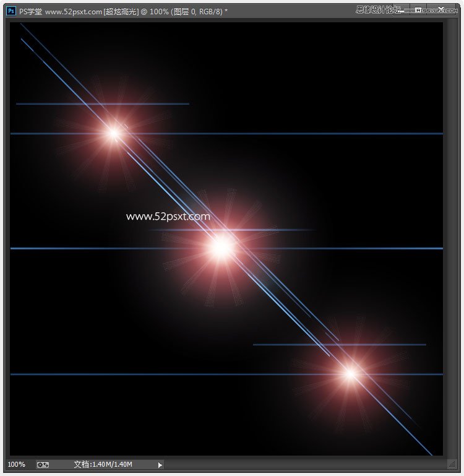Click the short blue line above upper-left flare
Screen dimensions: 464x476
102,104
